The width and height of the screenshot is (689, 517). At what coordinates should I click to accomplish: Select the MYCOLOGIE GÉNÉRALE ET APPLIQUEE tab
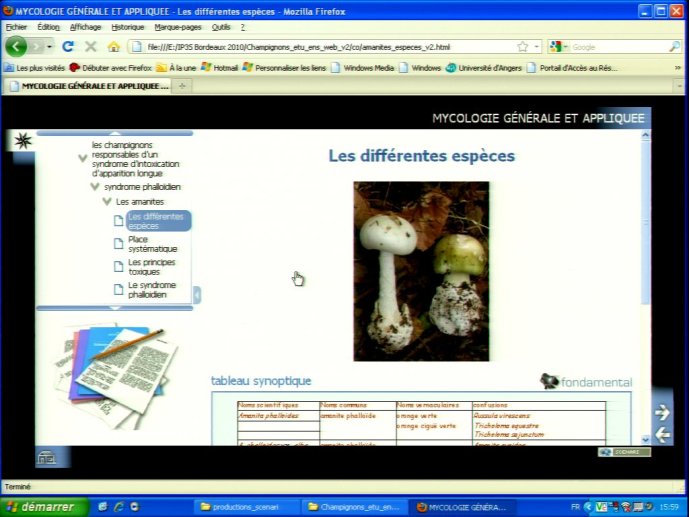tap(90, 86)
